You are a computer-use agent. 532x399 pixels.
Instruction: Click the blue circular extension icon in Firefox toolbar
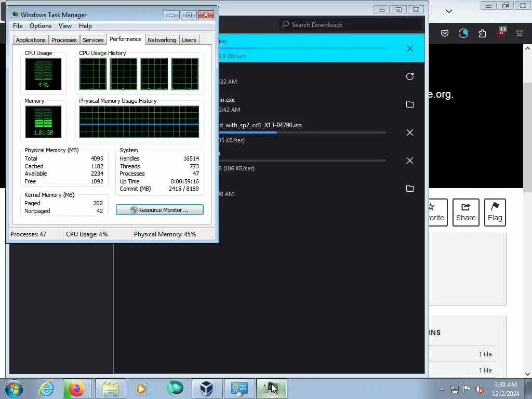click(463, 33)
